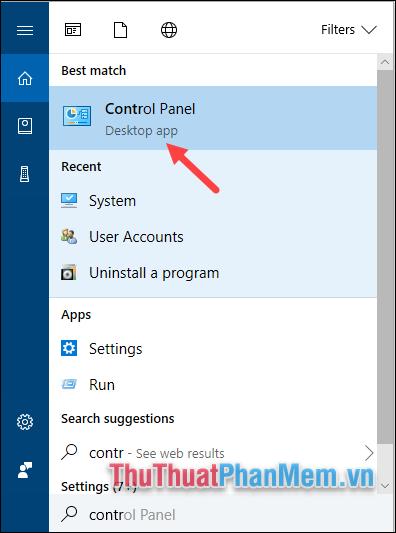
Task: Click the scrollbar up arrow
Action: (385, 62)
